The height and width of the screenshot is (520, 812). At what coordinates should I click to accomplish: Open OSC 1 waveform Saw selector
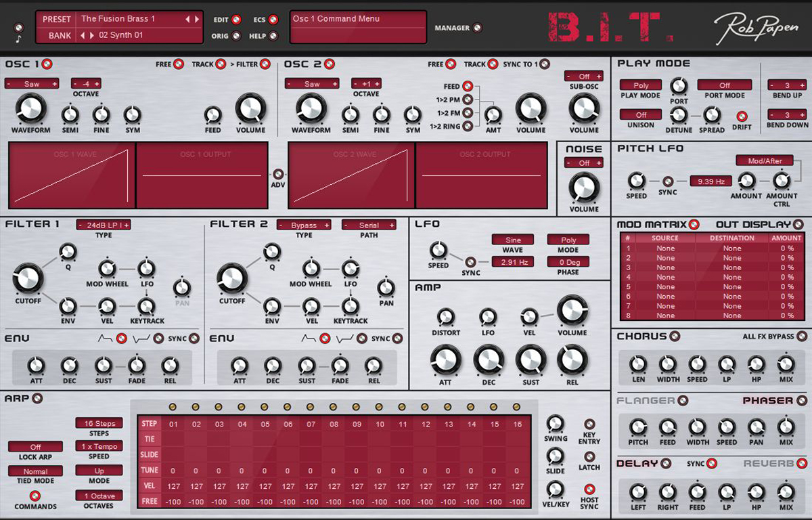[32, 84]
